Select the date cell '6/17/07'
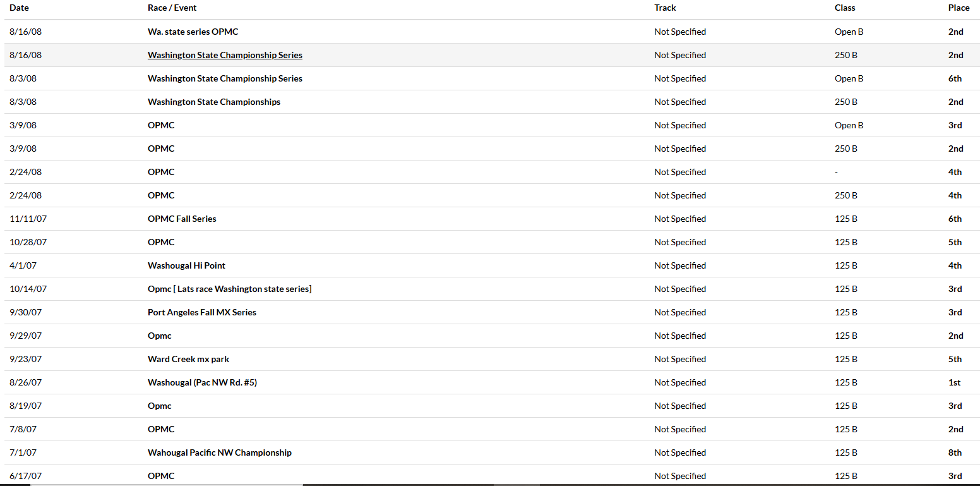 26,476
